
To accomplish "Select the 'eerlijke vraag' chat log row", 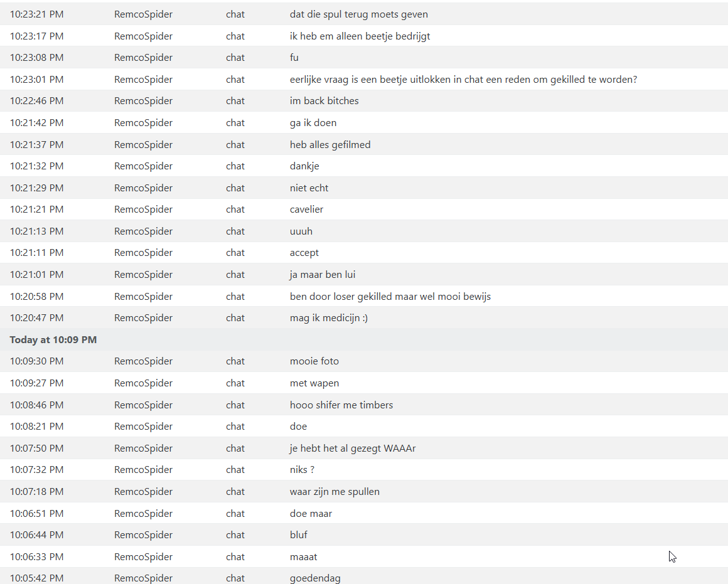I will pos(364,80).
